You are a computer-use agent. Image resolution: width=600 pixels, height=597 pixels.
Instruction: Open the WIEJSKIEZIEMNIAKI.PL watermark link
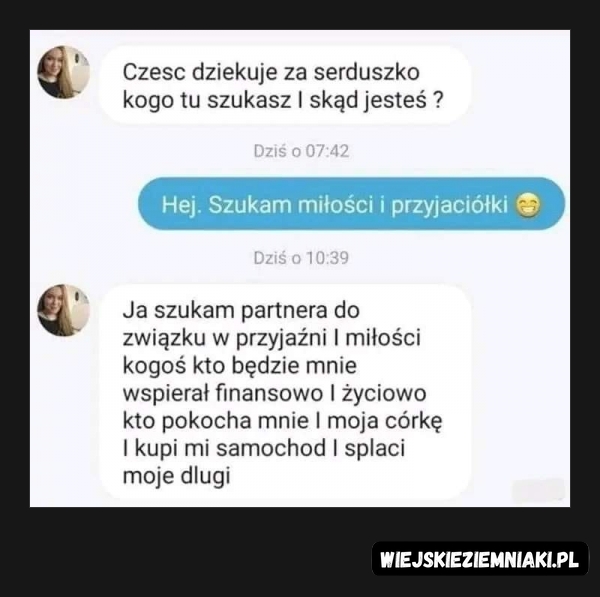(480, 559)
